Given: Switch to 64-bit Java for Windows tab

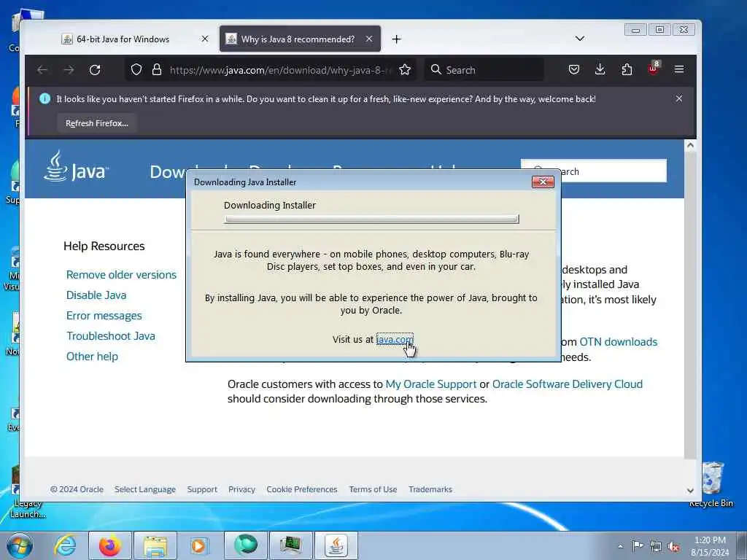Looking at the screenshot, I should pos(123,39).
